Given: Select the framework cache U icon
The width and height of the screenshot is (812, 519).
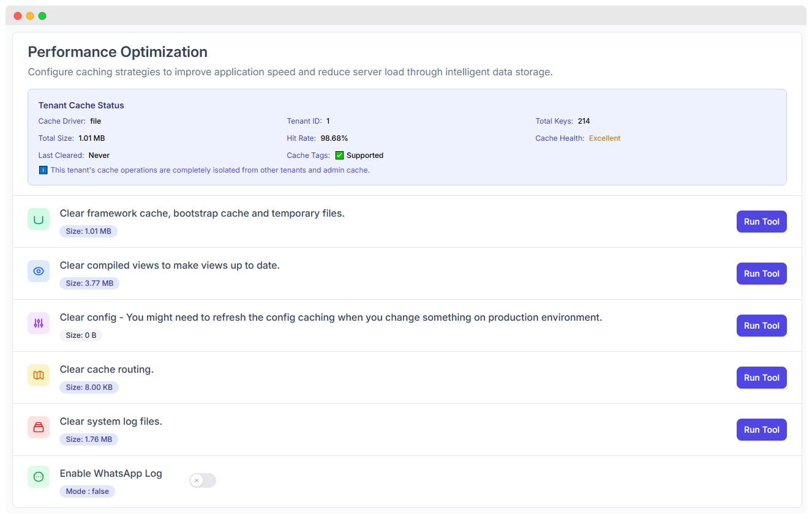Looking at the screenshot, I should coord(39,219).
